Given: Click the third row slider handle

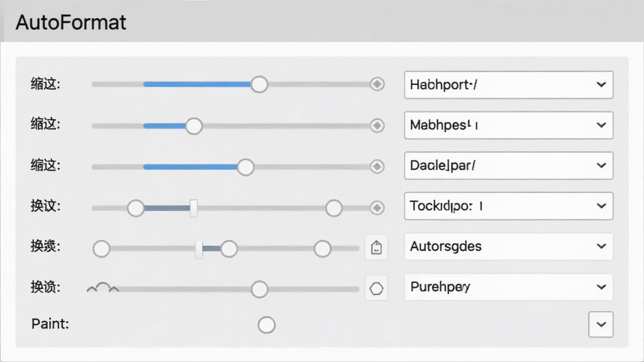Looking at the screenshot, I should [246, 167].
